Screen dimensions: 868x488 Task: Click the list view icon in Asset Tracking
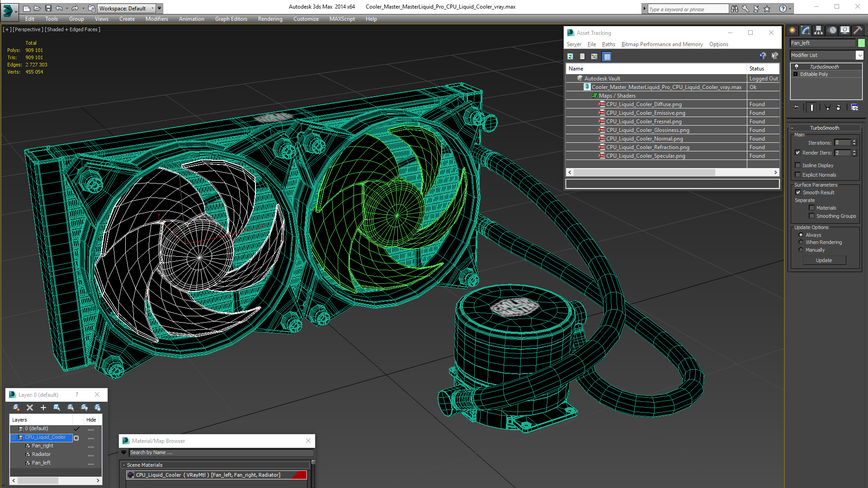click(582, 56)
